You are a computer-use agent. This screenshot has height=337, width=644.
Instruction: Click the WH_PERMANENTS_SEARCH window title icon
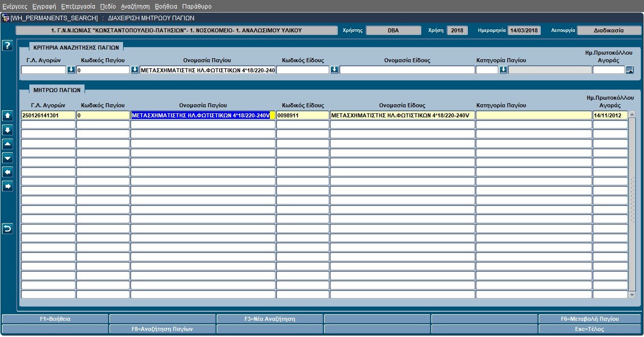[6, 18]
